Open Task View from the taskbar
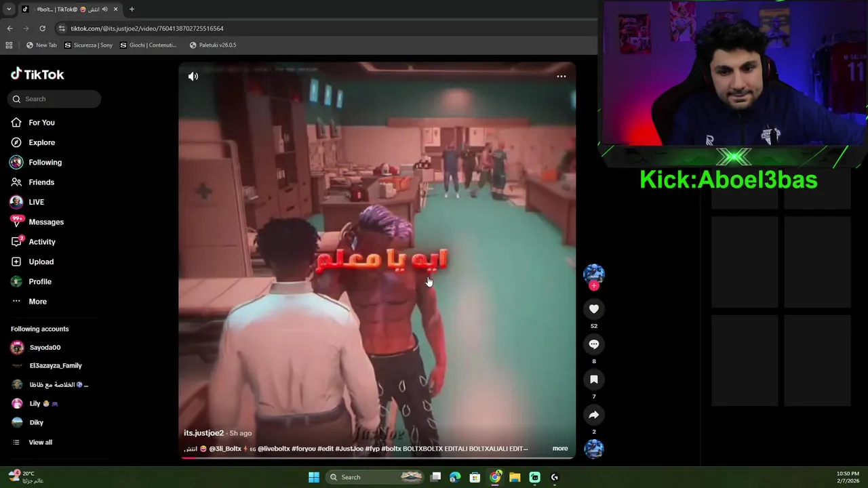The height and width of the screenshot is (488, 868). pos(436,477)
